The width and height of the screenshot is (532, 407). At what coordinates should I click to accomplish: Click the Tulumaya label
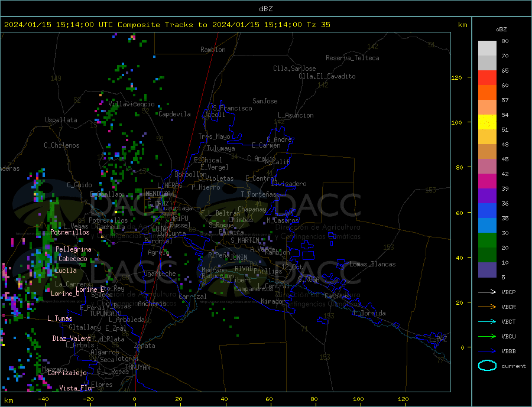(x=221, y=148)
